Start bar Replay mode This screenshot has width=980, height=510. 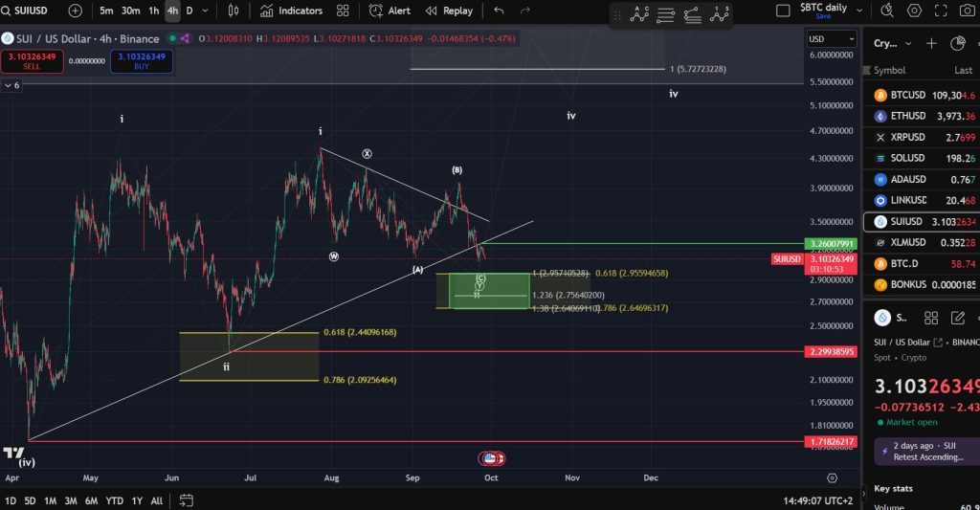pos(449,11)
